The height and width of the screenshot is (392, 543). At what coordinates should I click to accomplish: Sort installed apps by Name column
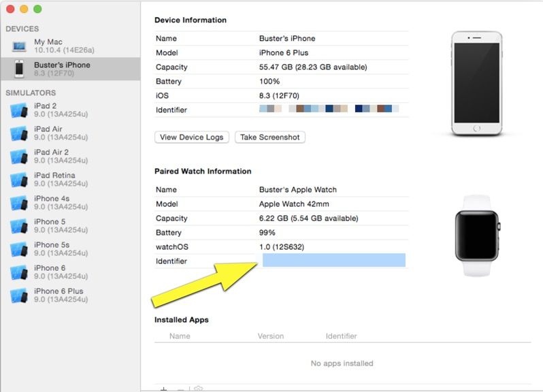(180, 336)
